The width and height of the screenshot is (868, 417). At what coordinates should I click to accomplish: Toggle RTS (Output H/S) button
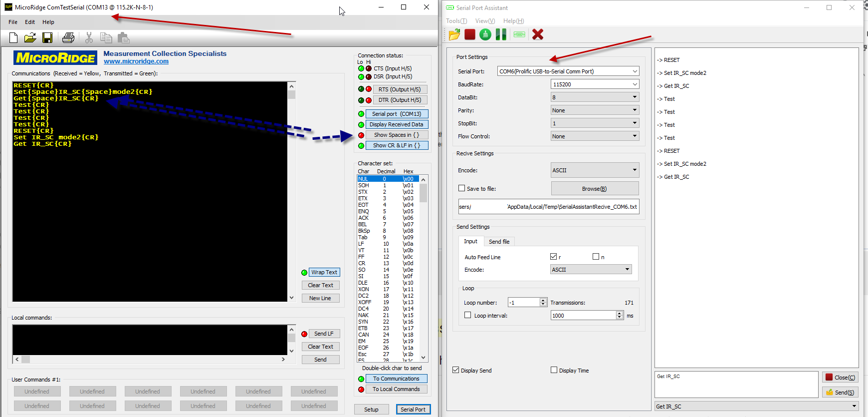(400, 89)
